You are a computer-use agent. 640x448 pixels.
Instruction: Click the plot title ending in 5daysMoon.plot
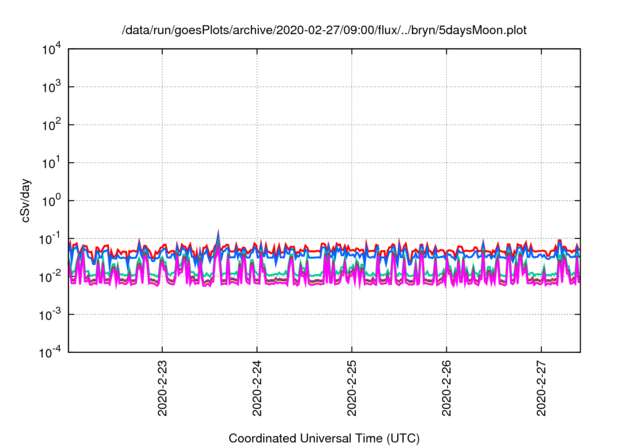[x=324, y=30]
